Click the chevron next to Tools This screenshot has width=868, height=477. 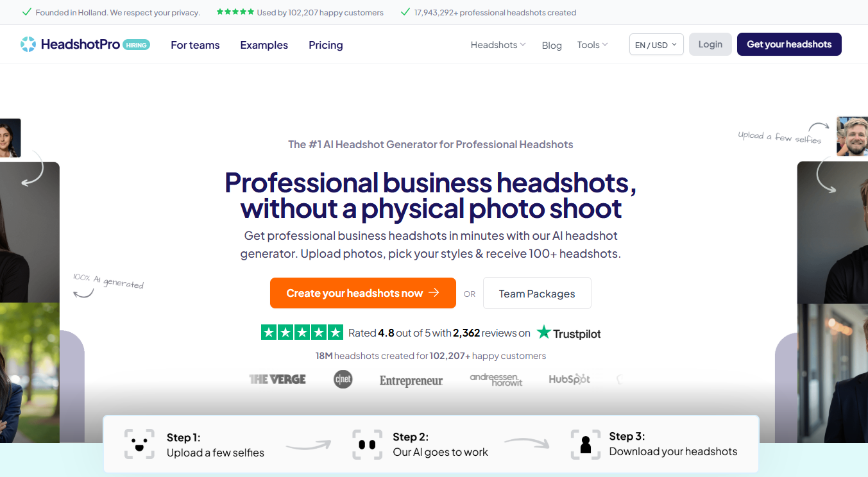click(x=605, y=44)
